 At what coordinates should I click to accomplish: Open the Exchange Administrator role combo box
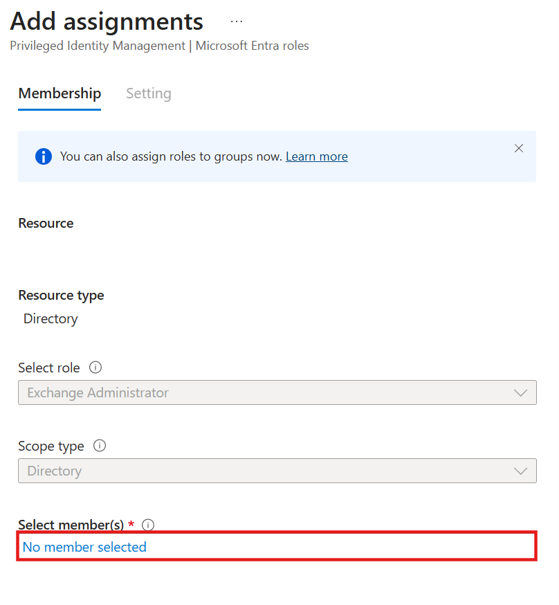click(x=277, y=392)
